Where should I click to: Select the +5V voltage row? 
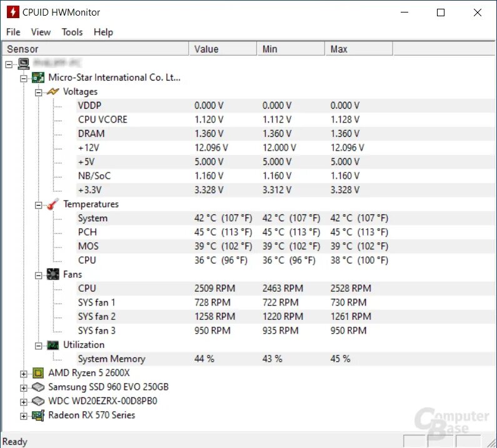tap(285, 162)
